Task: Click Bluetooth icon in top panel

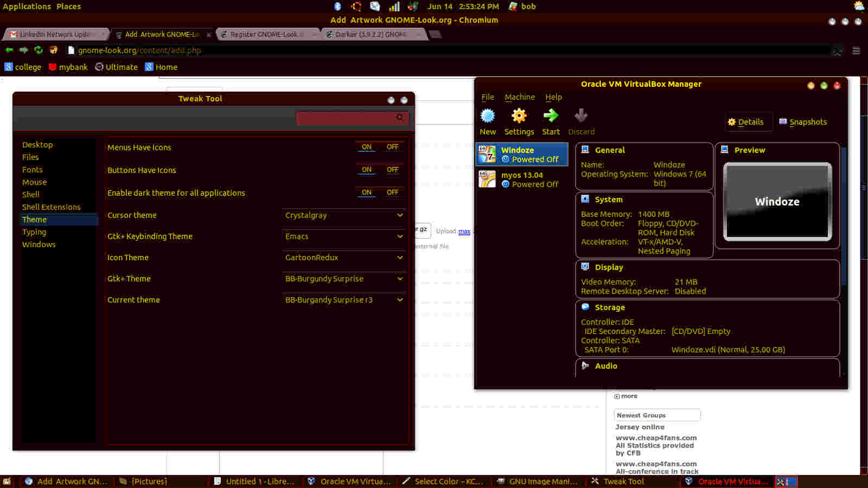Action: click(x=337, y=7)
